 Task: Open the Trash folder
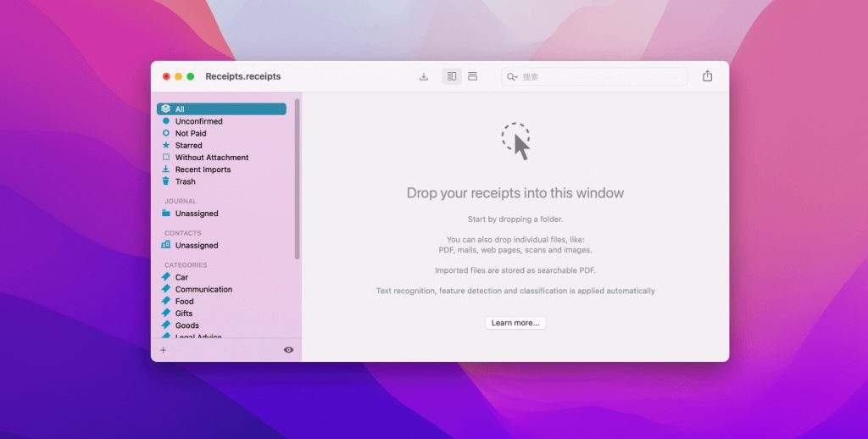tap(185, 181)
